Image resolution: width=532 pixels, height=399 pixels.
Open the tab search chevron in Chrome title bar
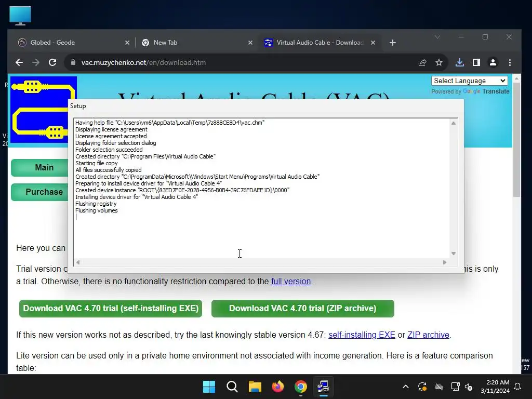point(437,37)
